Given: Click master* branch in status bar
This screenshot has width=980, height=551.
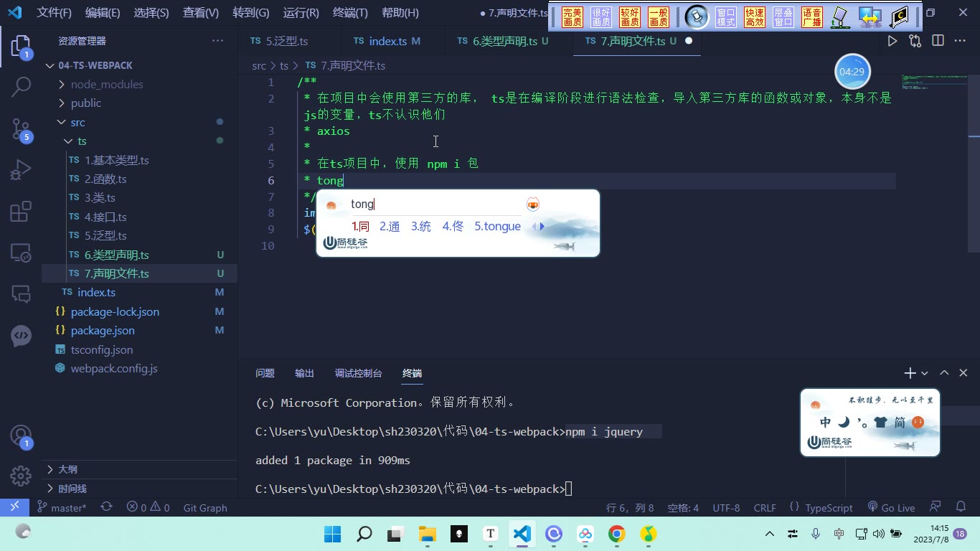Looking at the screenshot, I should [62, 507].
